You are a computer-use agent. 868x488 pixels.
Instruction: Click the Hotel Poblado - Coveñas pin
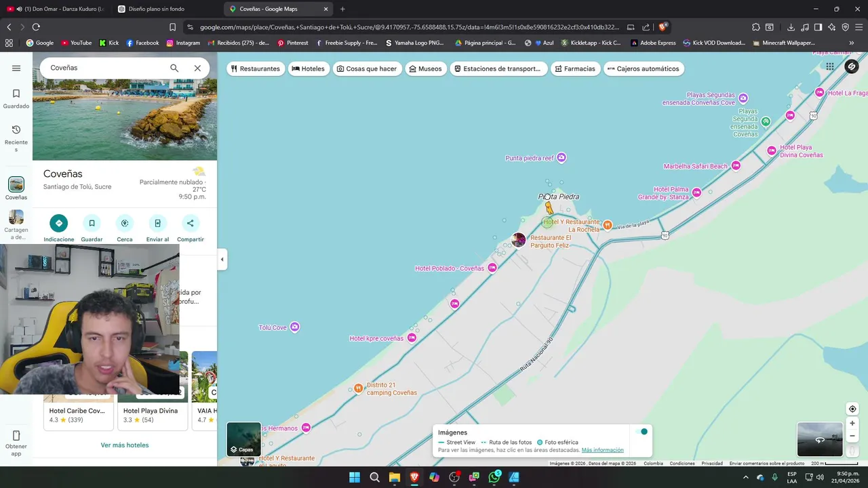pos(492,268)
